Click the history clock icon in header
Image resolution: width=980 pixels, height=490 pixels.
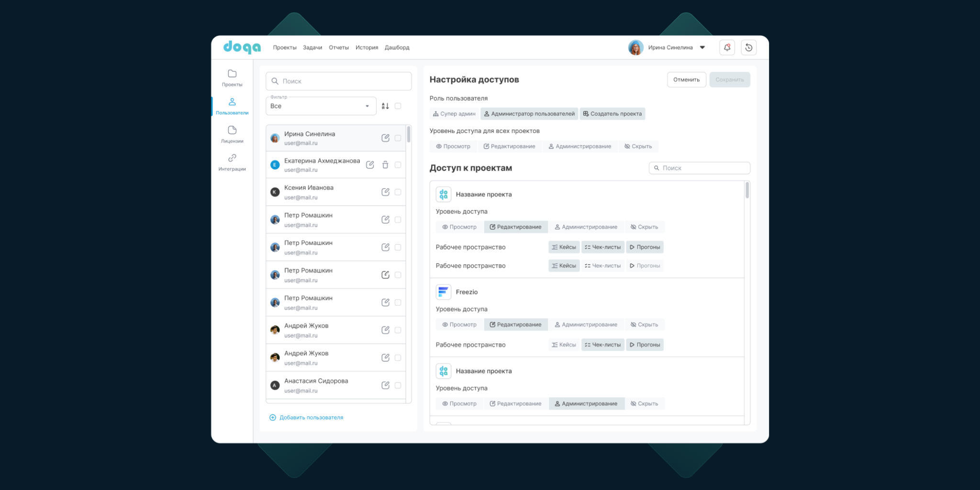(x=748, y=47)
